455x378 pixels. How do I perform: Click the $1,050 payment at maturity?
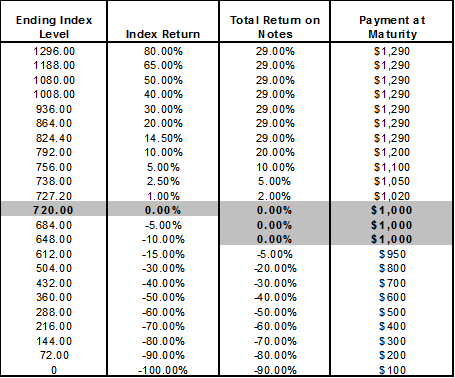point(392,181)
